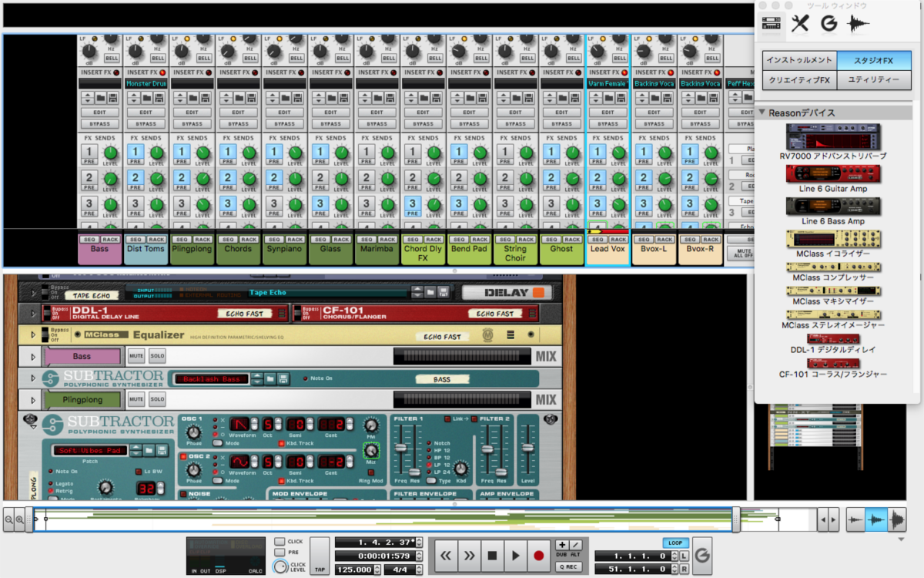Toggle the NOISE enable button

pyautogui.click(x=183, y=494)
